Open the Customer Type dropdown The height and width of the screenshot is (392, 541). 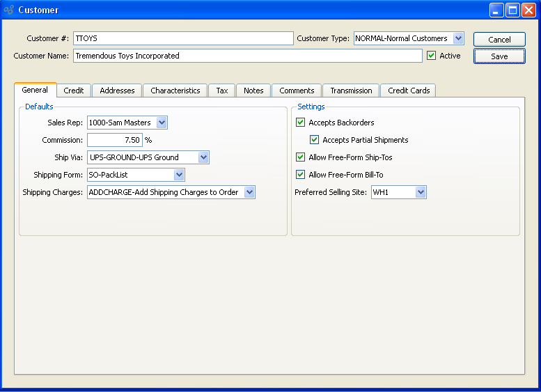[458, 38]
